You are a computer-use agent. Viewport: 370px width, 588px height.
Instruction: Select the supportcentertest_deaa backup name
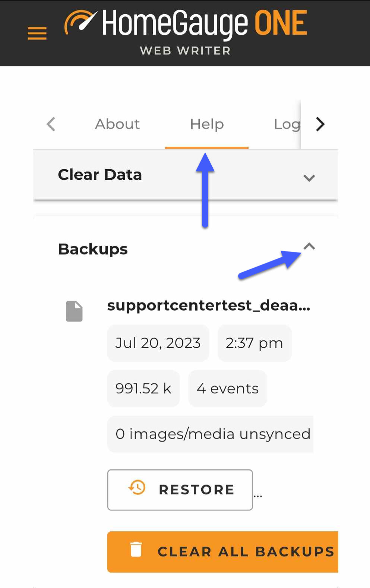pyautogui.click(x=209, y=305)
